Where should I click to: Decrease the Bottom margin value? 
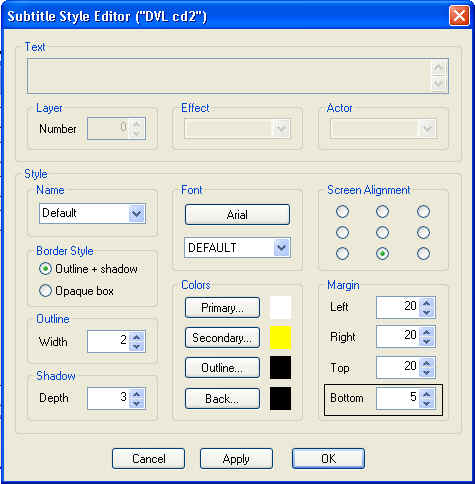[x=427, y=403]
